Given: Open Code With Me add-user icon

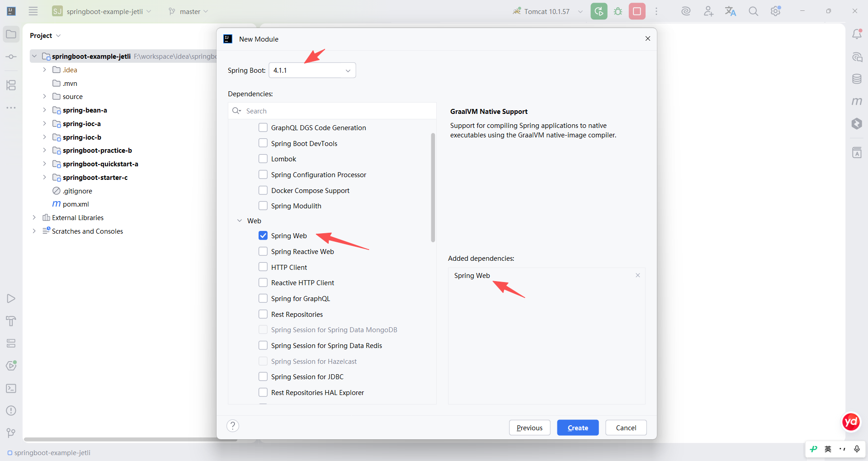Looking at the screenshot, I should 708,11.
